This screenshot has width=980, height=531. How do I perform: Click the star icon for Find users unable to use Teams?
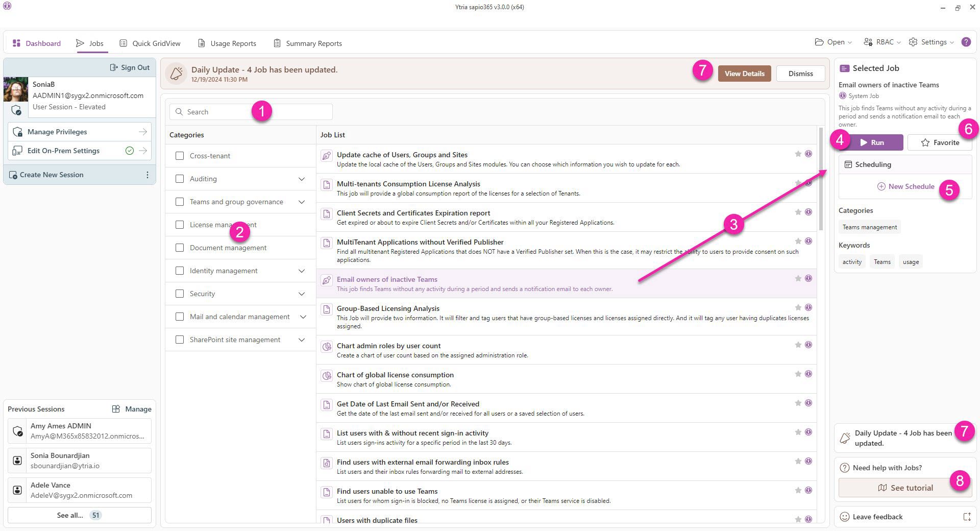click(x=798, y=491)
